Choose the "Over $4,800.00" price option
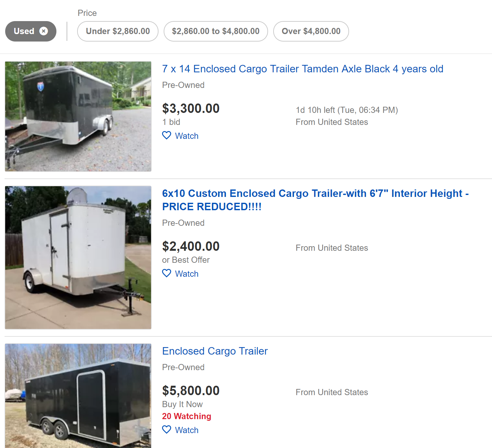This screenshot has width=492, height=448. pos(311,31)
